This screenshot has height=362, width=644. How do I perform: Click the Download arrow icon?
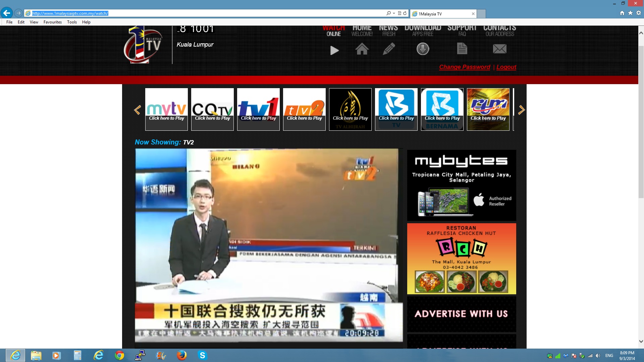(423, 49)
